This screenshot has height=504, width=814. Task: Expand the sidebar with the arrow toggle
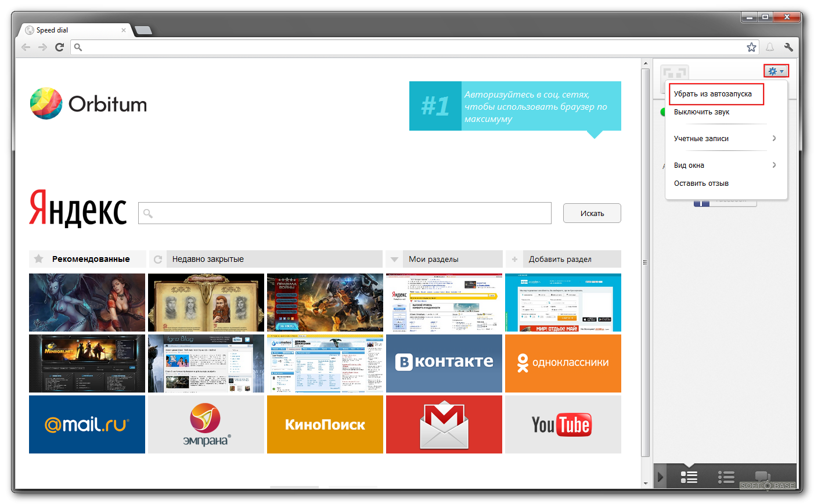tap(660, 477)
